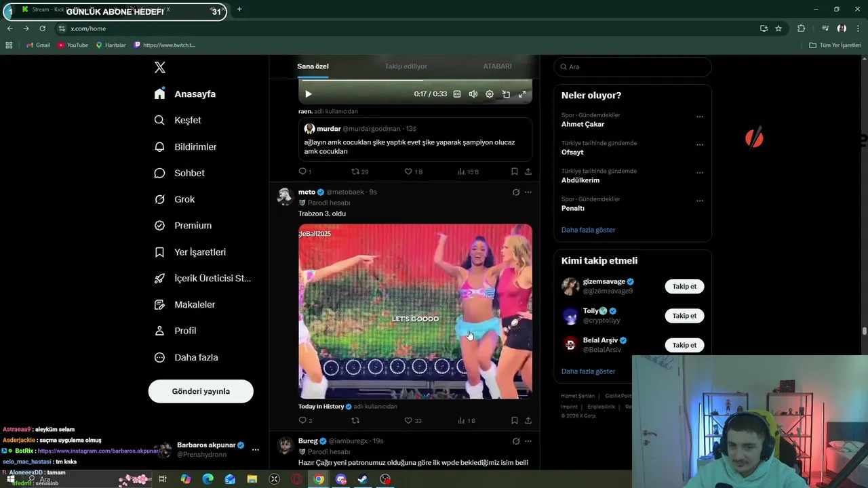868x488 pixels.
Task: Open options for Abdülkerim trend
Action: [700, 173]
